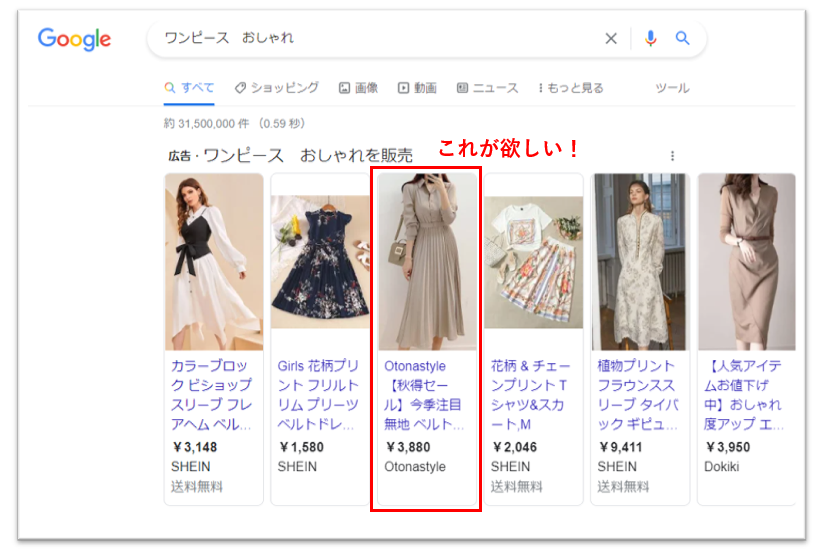Click the Dokiki seller name
Viewport: 823px width, 555px height.
click(x=722, y=467)
